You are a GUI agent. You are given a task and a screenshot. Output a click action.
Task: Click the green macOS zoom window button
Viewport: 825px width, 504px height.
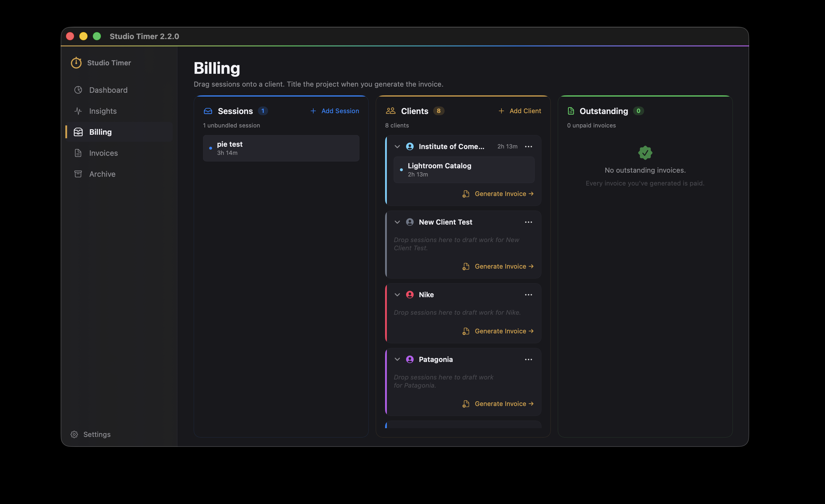[x=97, y=36]
